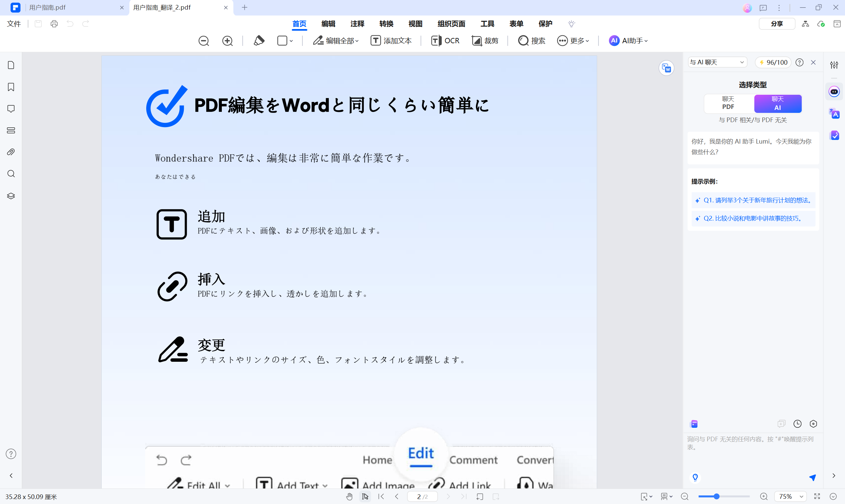The image size is (845, 504).
Task: Switch to 聊天 AI mode
Action: point(778,103)
